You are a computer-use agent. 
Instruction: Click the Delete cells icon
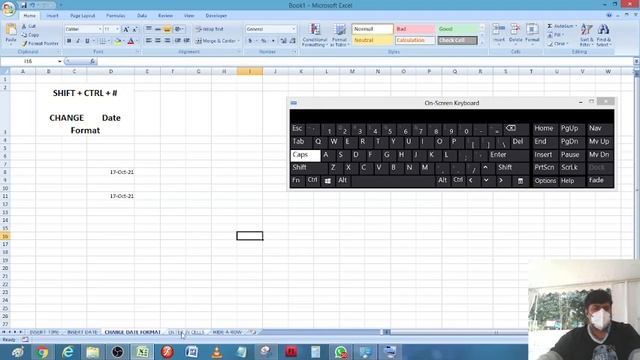point(516,29)
